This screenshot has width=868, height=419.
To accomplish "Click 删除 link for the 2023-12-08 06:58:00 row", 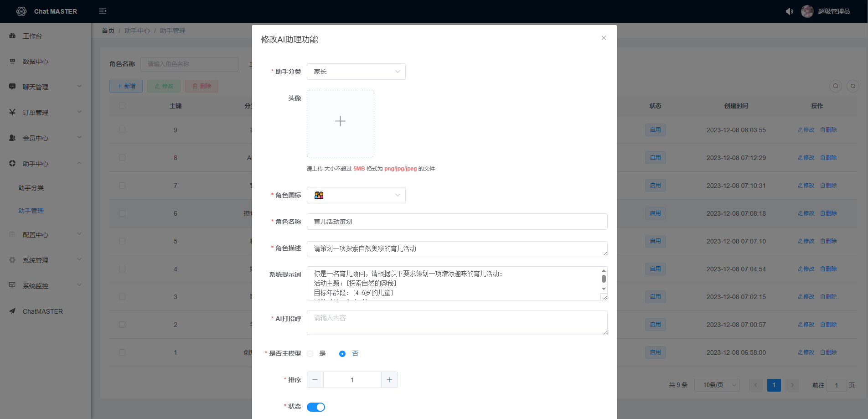I will click(x=828, y=352).
